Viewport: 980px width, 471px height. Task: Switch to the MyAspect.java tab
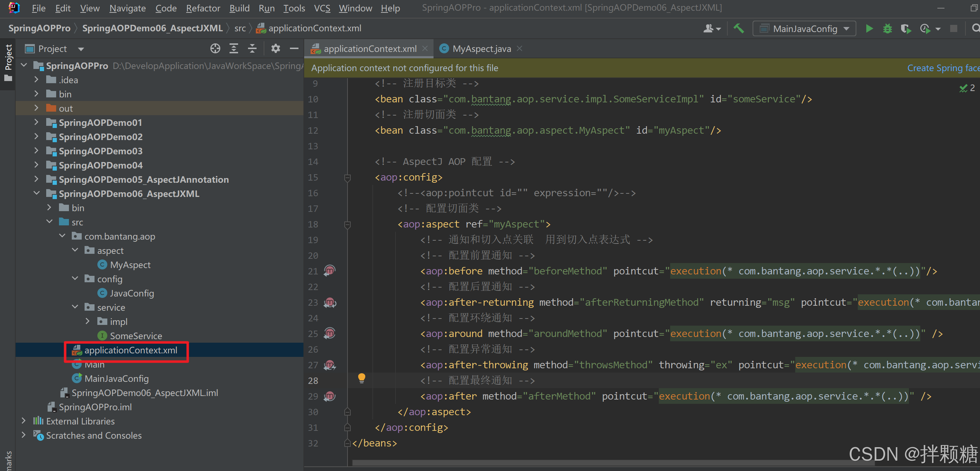pyautogui.click(x=481, y=49)
